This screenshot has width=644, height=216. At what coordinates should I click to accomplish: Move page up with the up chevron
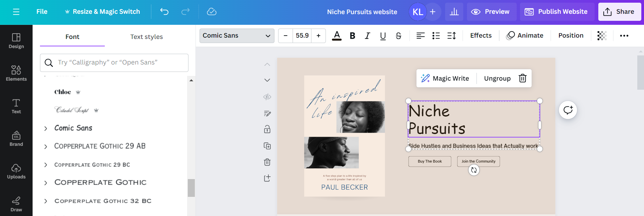point(267,64)
